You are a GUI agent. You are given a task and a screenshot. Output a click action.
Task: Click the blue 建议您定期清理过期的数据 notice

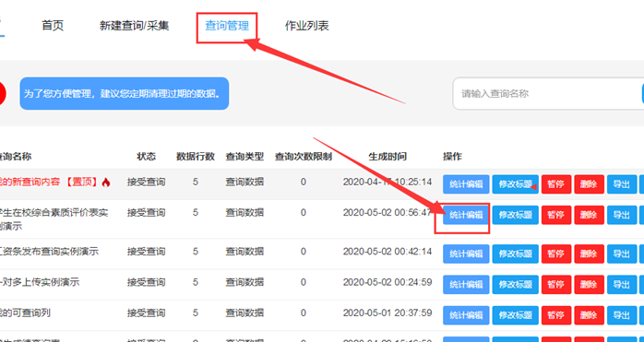124,94
